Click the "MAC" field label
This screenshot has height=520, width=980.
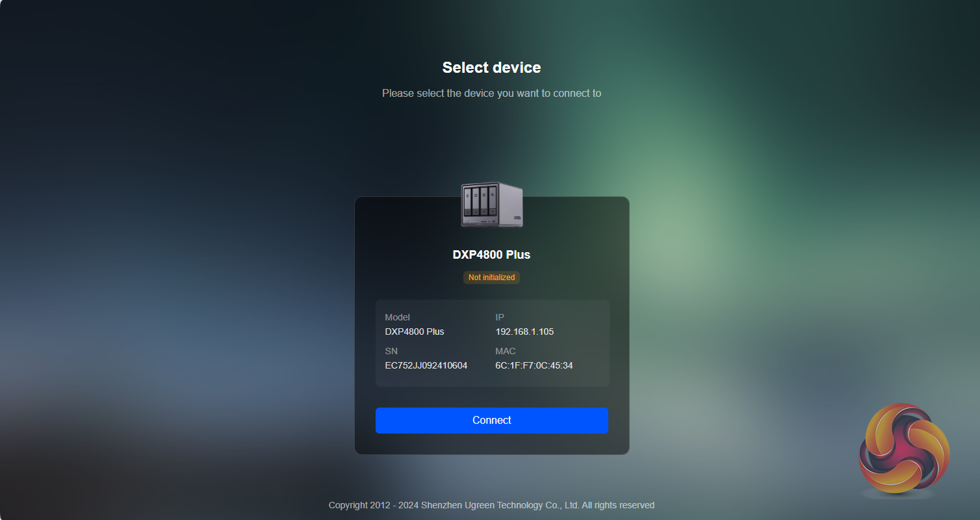coord(505,352)
